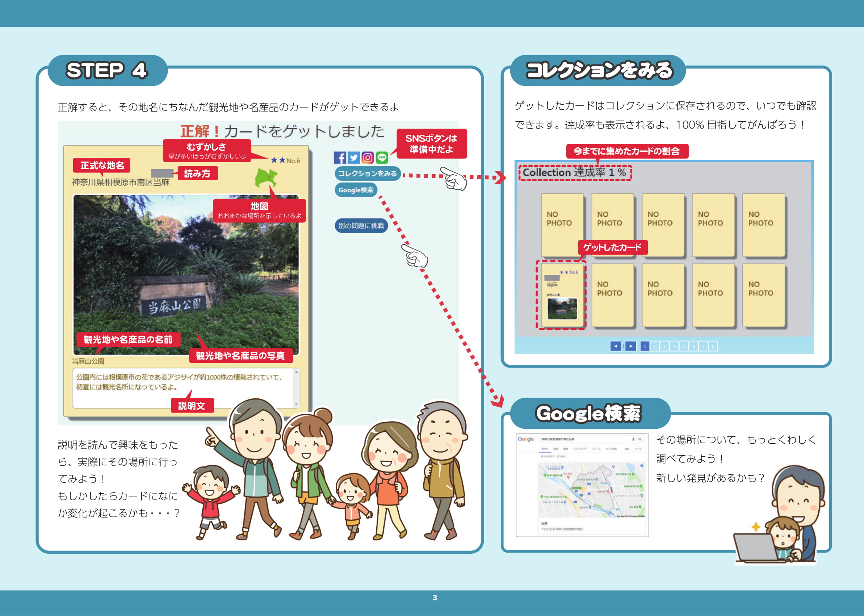This screenshot has width=864, height=616.
Task: Select page 1 in the collection pager
Action: pos(645,346)
